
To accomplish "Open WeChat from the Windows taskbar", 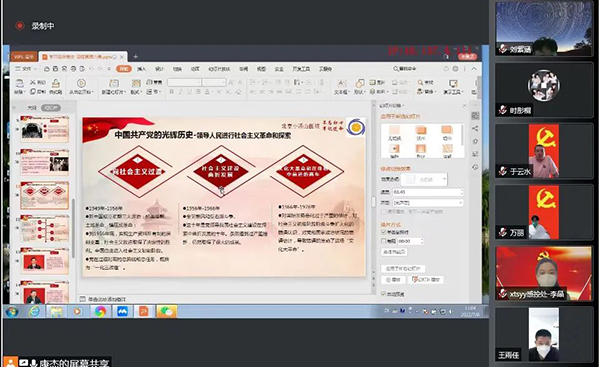I will coord(166,312).
